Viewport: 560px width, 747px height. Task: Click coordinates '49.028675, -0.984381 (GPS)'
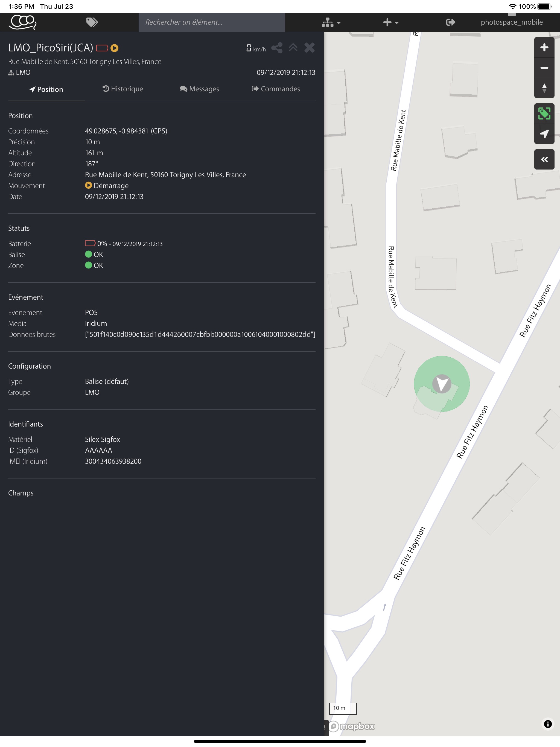[126, 131]
